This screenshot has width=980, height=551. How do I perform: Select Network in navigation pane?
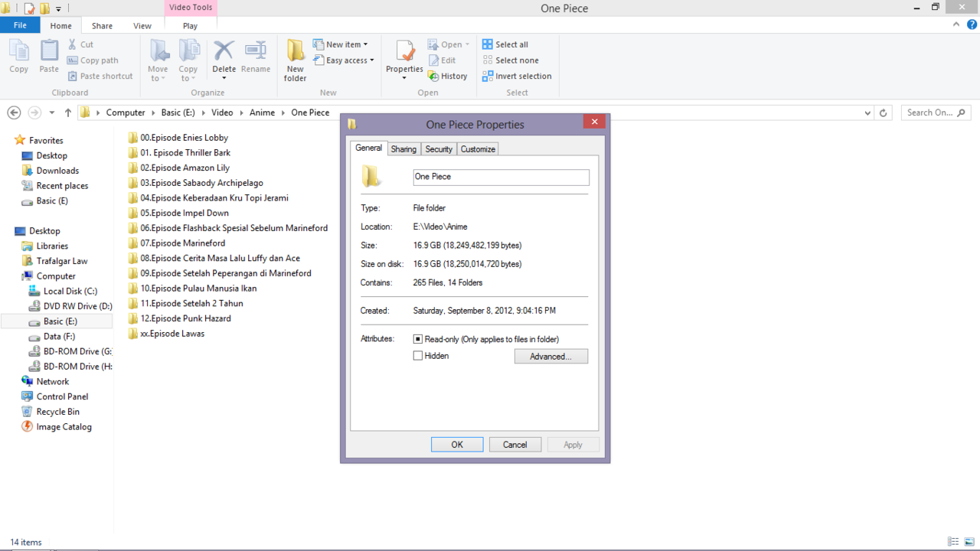coord(45,381)
